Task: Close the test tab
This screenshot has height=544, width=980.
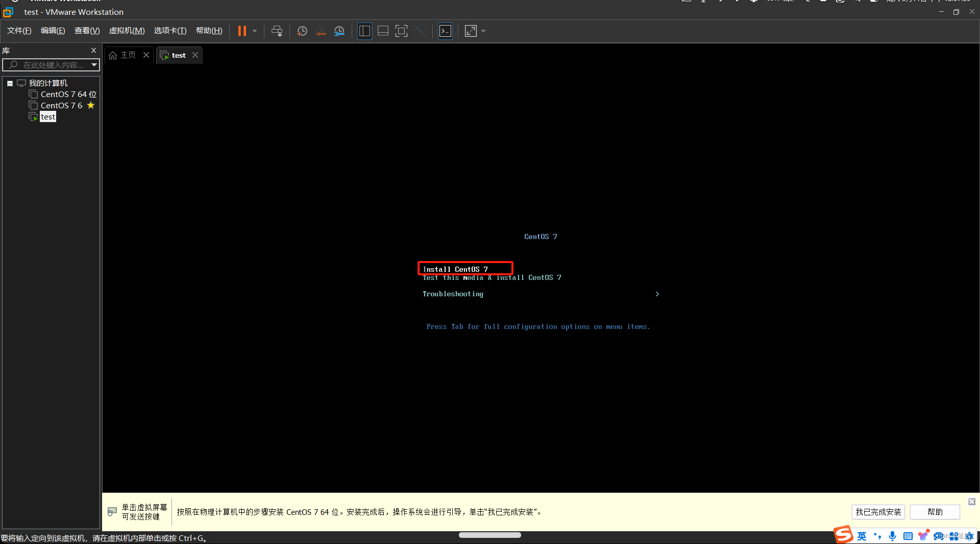Action: tap(195, 55)
